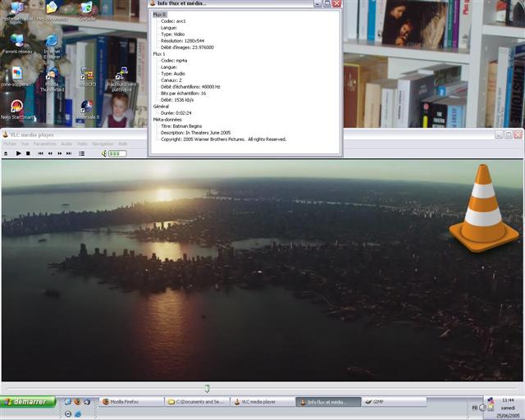Screen dimensions: 525x420
Task: Click the Mes documents desktop icon
Action: coord(52,11)
